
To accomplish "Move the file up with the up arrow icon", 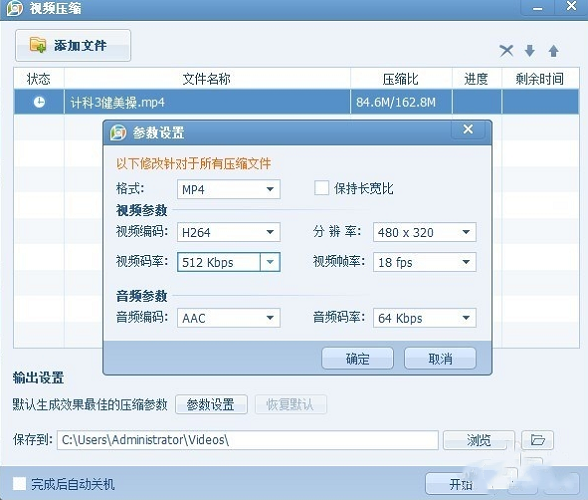I will coord(554,51).
